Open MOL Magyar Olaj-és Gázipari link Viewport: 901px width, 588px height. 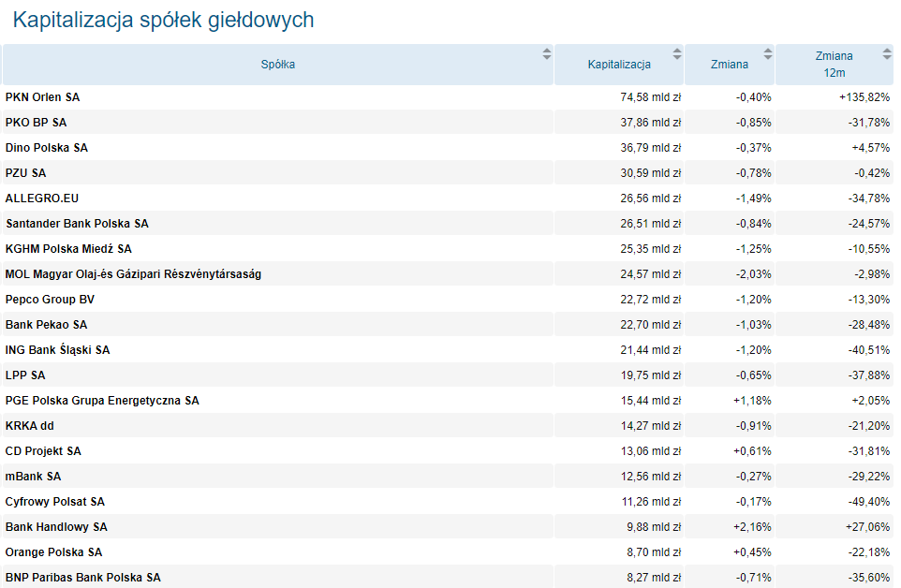133,274
